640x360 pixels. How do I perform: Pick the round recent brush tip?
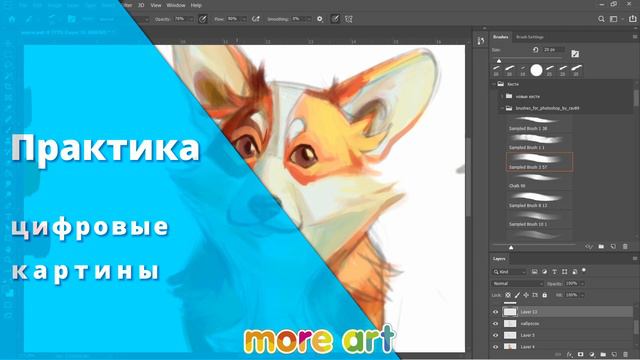(x=536, y=71)
